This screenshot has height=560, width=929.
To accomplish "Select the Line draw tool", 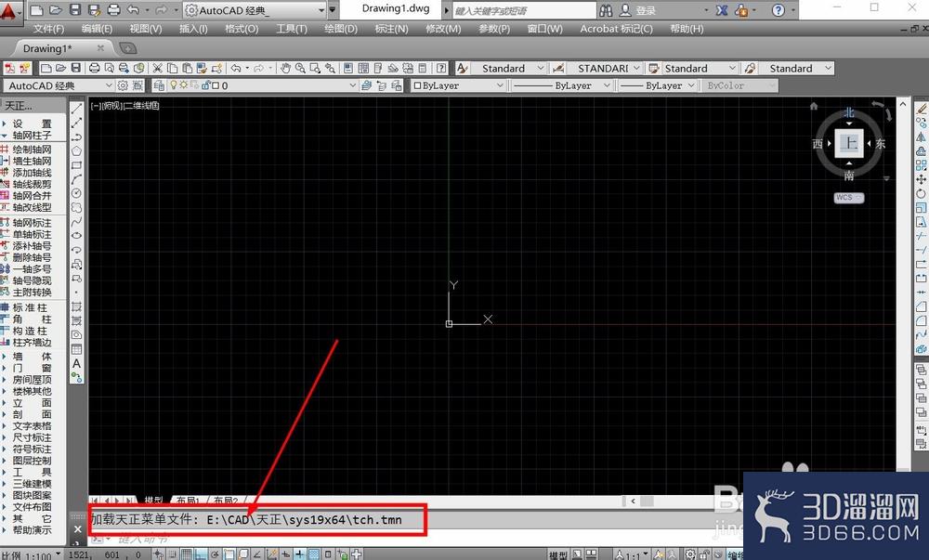I will point(76,109).
